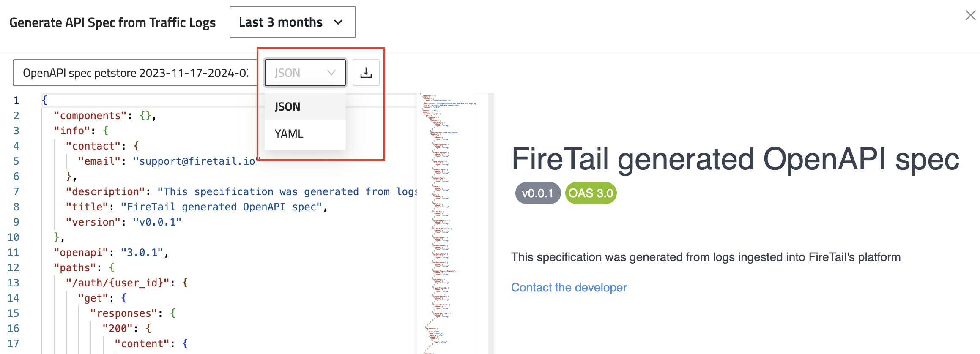Collapse the JSON format selector box
980x354 pixels.
point(305,73)
